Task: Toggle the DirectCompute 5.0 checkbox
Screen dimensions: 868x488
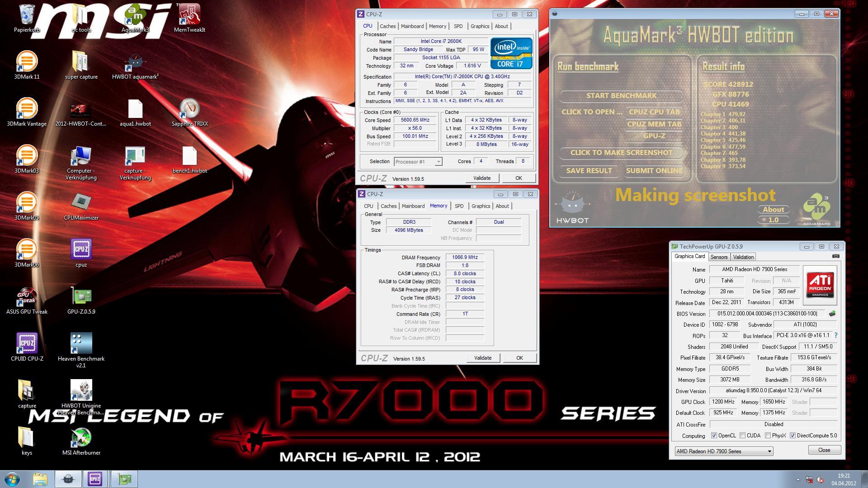Action: coord(793,436)
